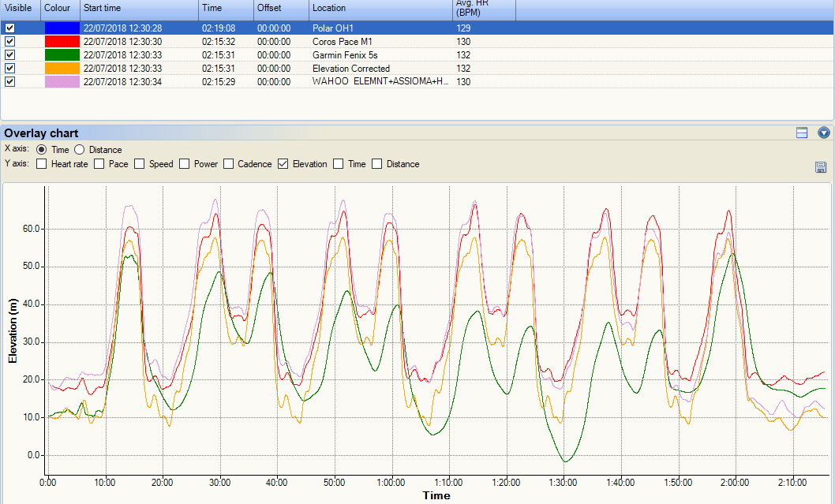The height and width of the screenshot is (504, 835).
Task: Toggle visibility of Garmin Fenix 5s
Action: coord(10,55)
